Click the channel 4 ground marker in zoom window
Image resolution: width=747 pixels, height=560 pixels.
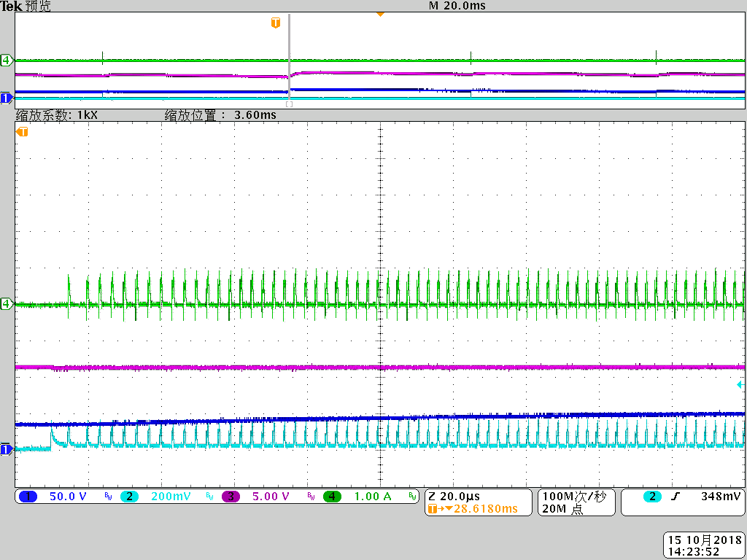(x=7, y=303)
